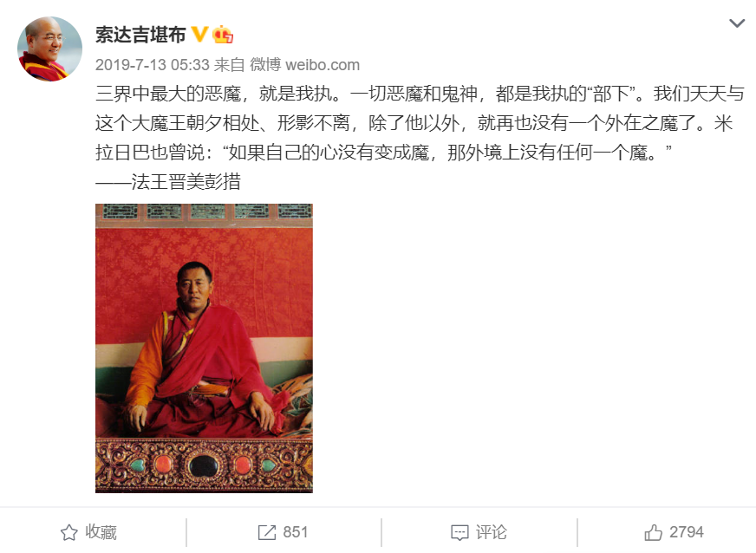
Task: Enlarge the seated monk photo thumbnail
Action: tap(204, 348)
